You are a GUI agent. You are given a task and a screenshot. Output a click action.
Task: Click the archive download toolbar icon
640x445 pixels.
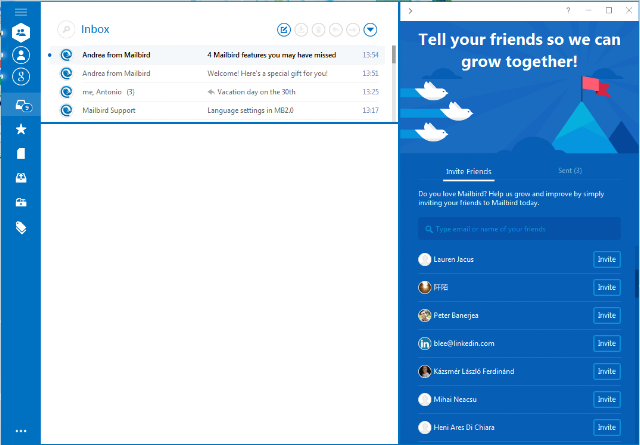tap(301, 29)
